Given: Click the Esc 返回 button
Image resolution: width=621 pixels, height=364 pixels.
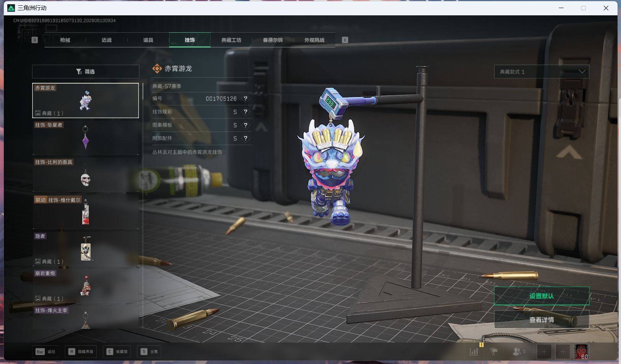Looking at the screenshot, I should point(46,351).
